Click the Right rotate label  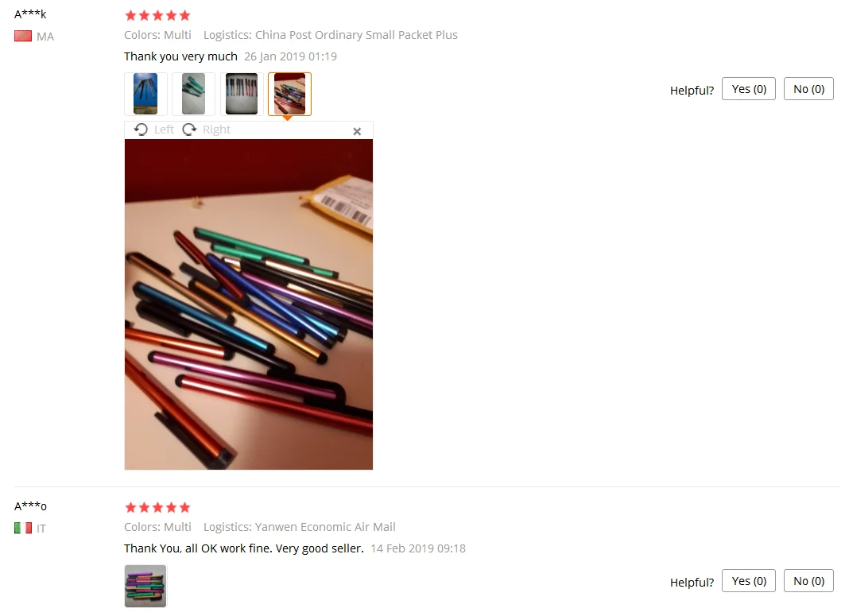pos(216,130)
